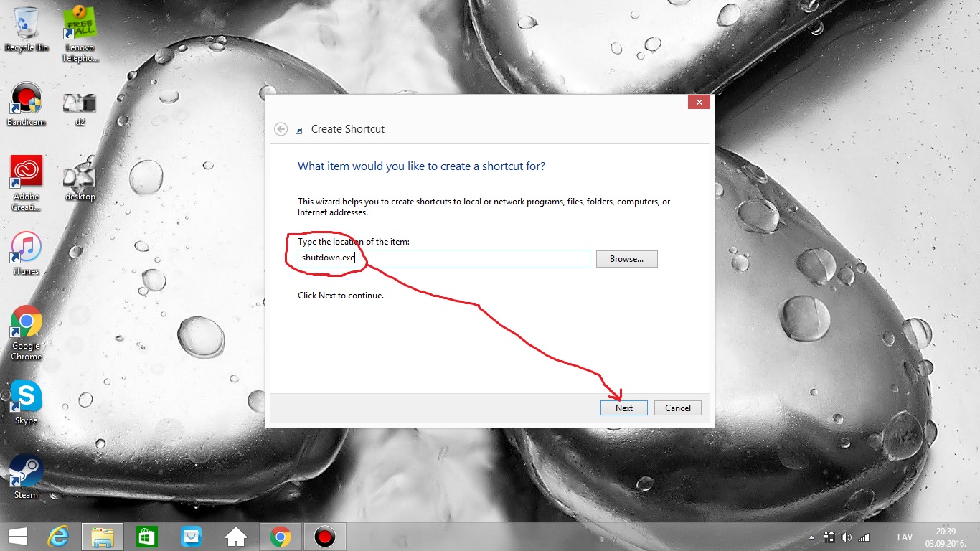Launch the Bandicam desktop shortcut
The image size is (980, 551).
tap(27, 105)
